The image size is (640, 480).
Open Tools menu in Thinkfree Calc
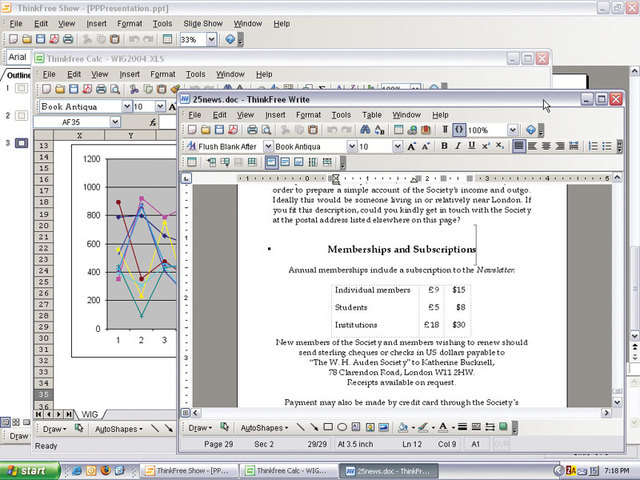click(x=195, y=74)
